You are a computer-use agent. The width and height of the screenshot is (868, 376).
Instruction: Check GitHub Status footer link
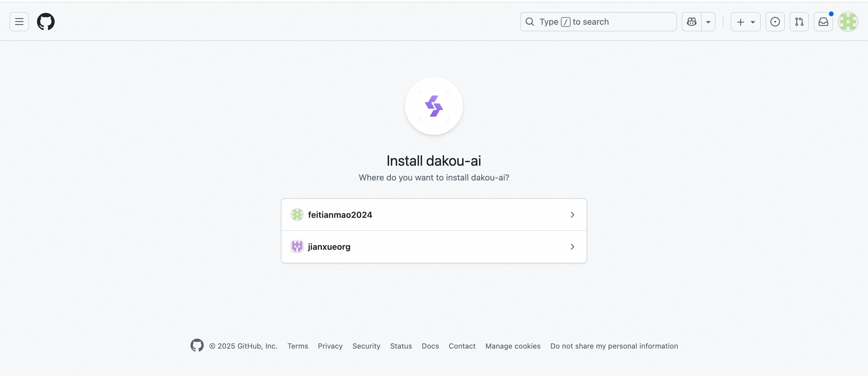click(x=401, y=346)
